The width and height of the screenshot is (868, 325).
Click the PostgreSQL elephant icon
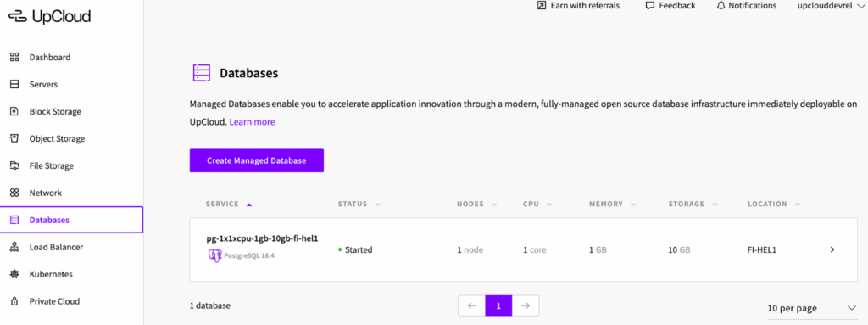coord(214,255)
